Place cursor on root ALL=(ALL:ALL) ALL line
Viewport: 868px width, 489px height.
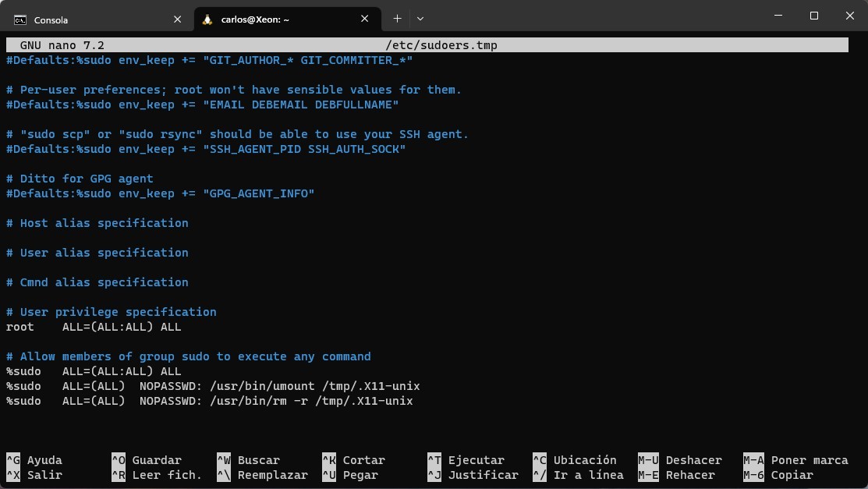[x=94, y=327]
